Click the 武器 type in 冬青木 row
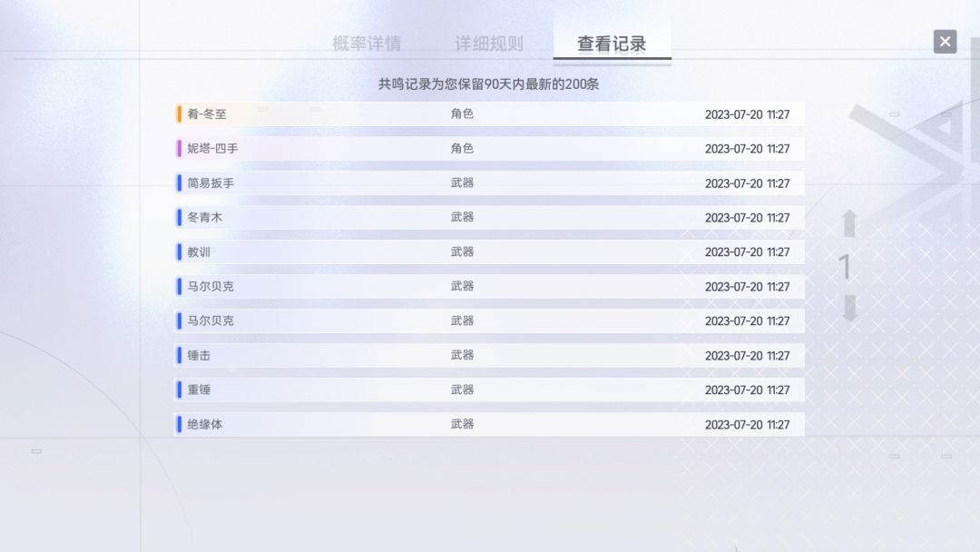This screenshot has height=552, width=980. 463,217
